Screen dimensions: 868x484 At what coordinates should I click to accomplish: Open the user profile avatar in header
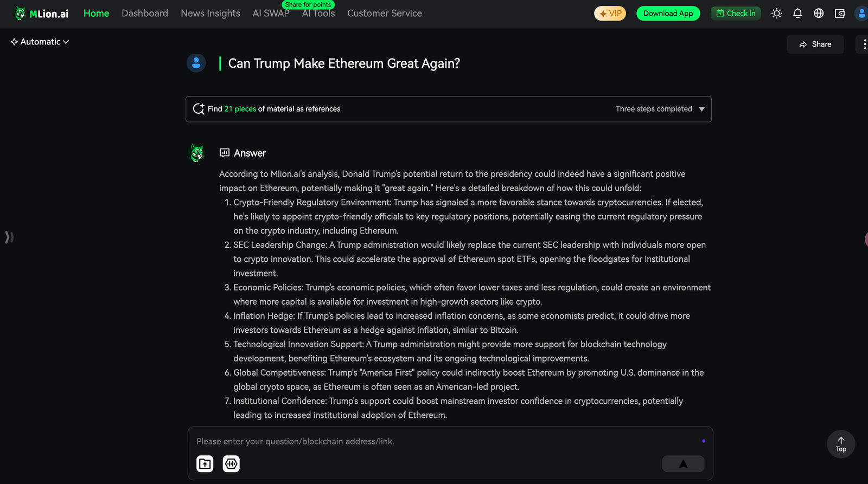coord(861,14)
